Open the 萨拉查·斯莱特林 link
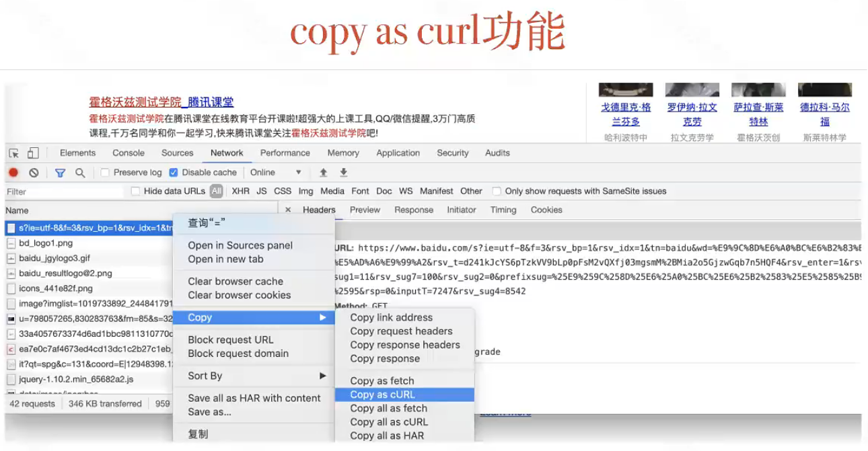Viewport: 868px width, 451px height. click(x=758, y=114)
